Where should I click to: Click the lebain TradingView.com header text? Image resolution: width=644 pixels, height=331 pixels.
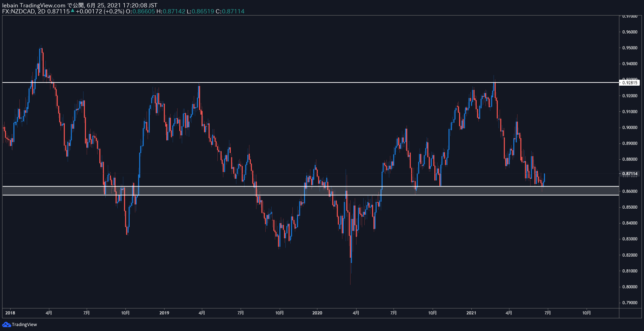point(34,5)
